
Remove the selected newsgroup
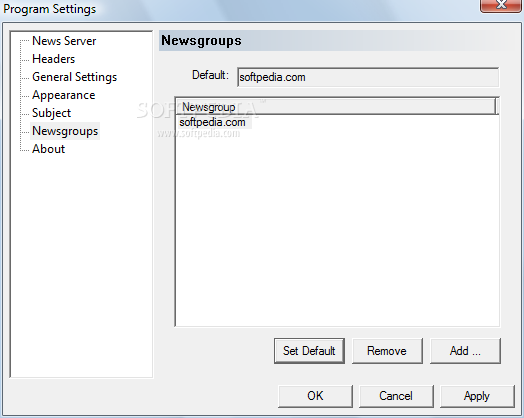click(x=387, y=351)
